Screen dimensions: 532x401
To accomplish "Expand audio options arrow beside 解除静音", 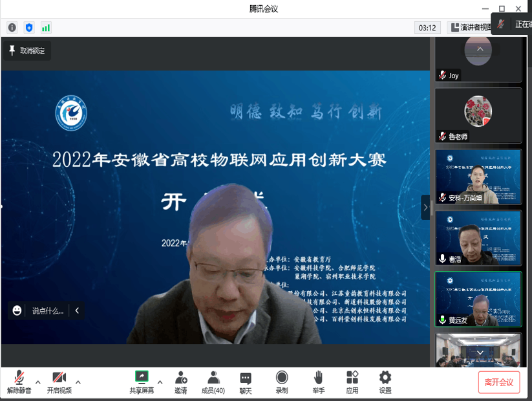I will click(38, 382).
